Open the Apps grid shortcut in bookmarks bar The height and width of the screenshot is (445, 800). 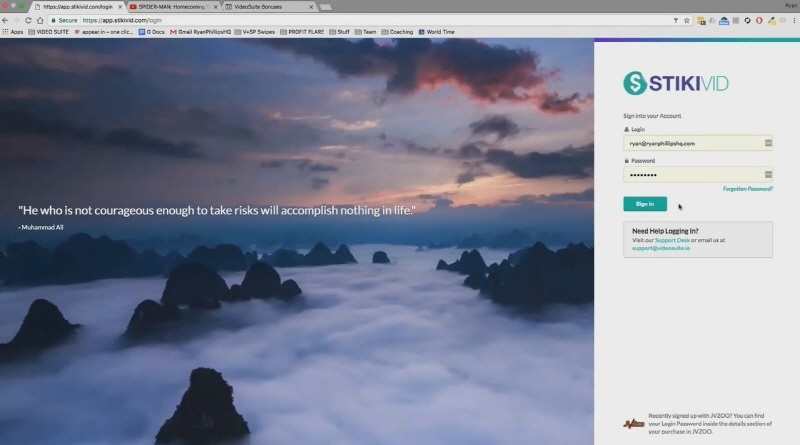pyautogui.click(x=13, y=32)
